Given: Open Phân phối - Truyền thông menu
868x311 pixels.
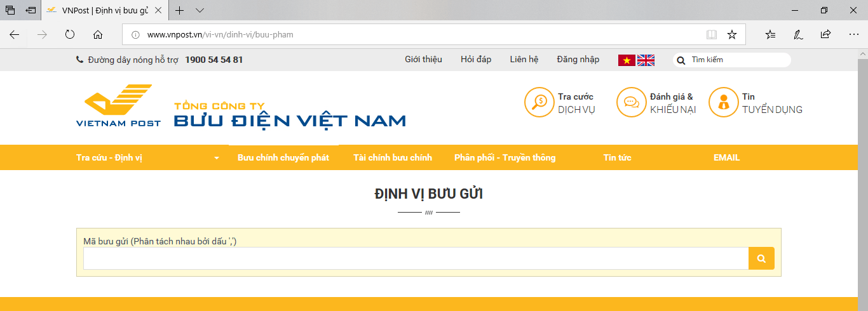Looking at the screenshot, I should (x=505, y=157).
